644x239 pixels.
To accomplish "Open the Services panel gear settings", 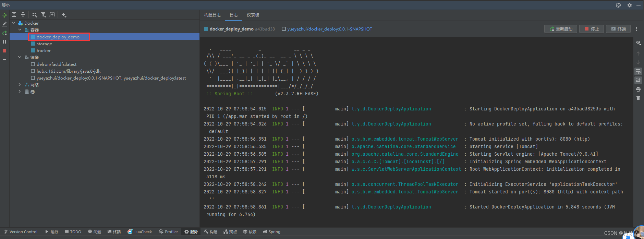I will 630,5.
